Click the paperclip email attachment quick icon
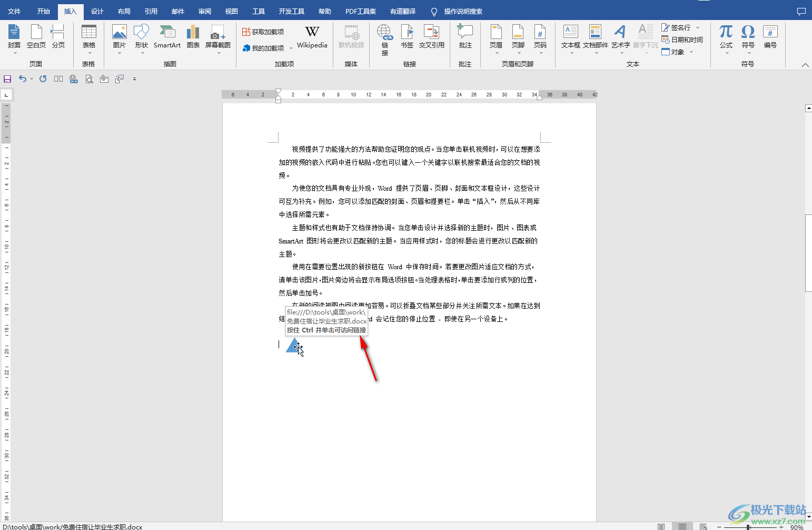The image size is (812, 530). (104, 79)
